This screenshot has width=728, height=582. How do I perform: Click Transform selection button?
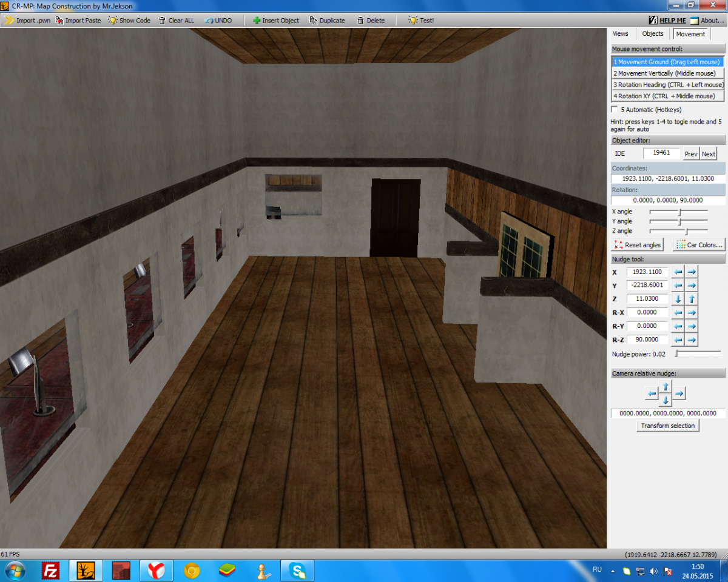tap(668, 426)
